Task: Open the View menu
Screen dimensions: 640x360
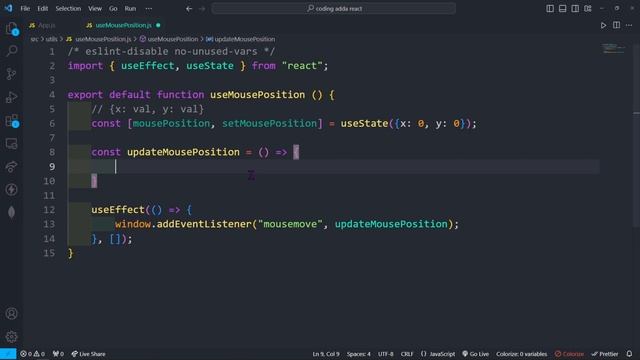Action: click(x=95, y=9)
